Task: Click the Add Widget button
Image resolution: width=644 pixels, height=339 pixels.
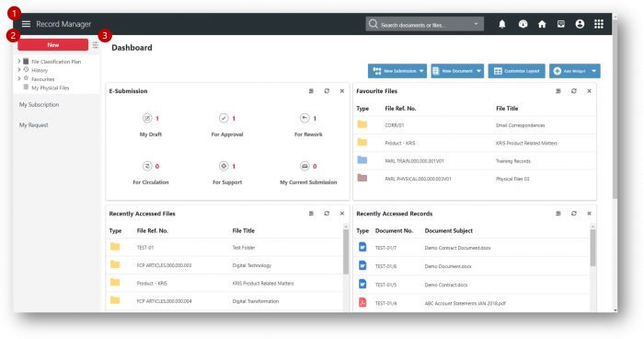Action: 575,71
